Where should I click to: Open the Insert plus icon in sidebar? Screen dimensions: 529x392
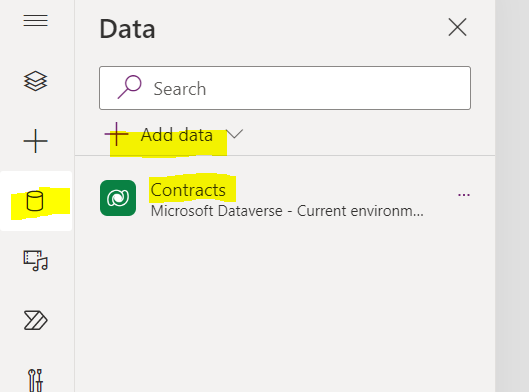point(35,141)
